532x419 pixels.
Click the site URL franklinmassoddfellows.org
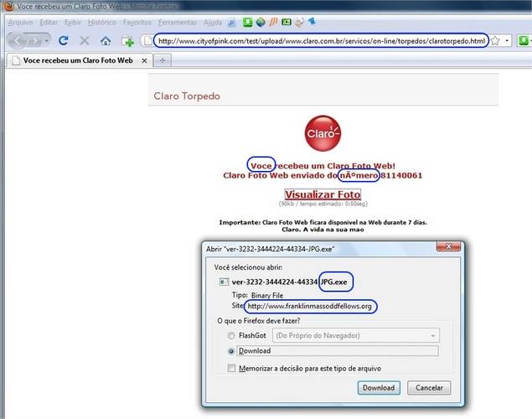click(x=309, y=307)
